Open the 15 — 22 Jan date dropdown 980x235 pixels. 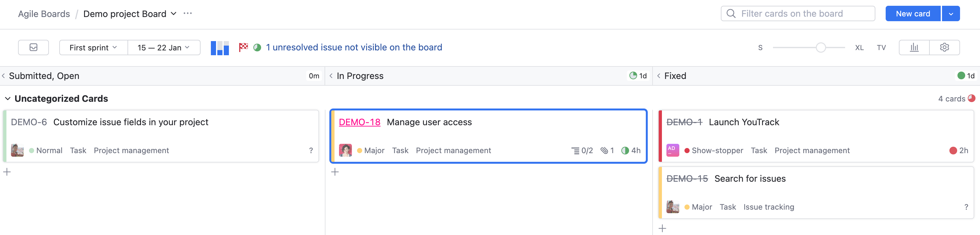(164, 48)
